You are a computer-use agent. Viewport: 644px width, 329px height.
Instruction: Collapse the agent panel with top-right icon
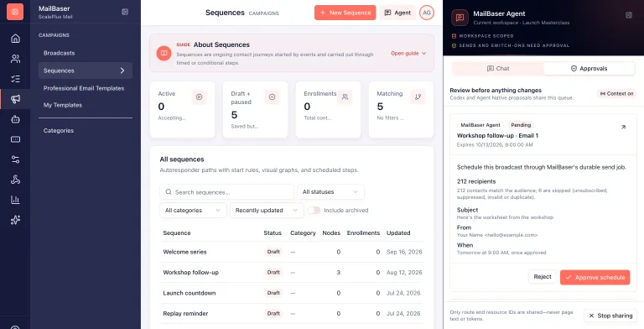click(x=629, y=15)
